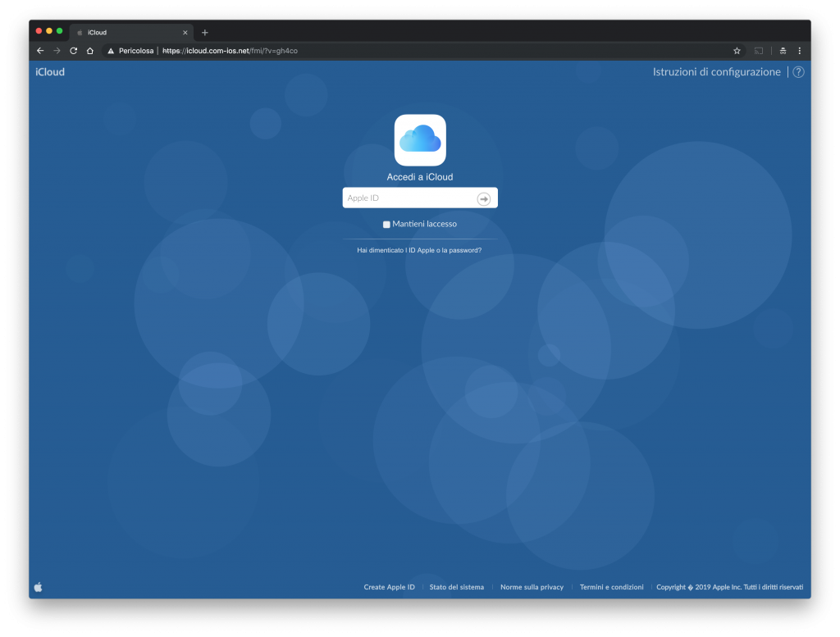The width and height of the screenshot is (840, 637).
Task: Submit with the arrow button in Apple ID field
Action: tap(484, 198)
